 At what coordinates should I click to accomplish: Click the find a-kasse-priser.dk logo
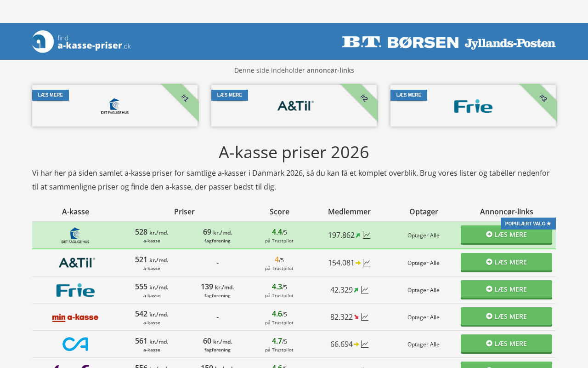[x=81, y=41]
